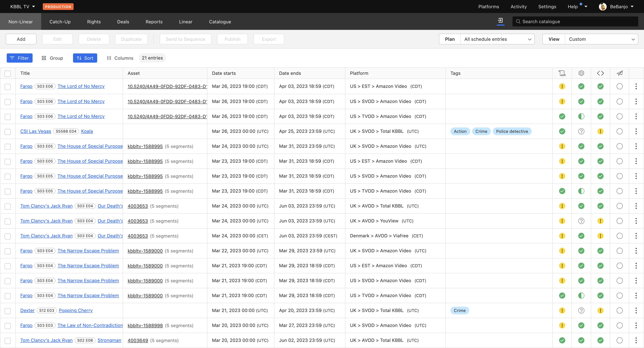
Task: Click the gear metadata column header icon
Action: 581,73
